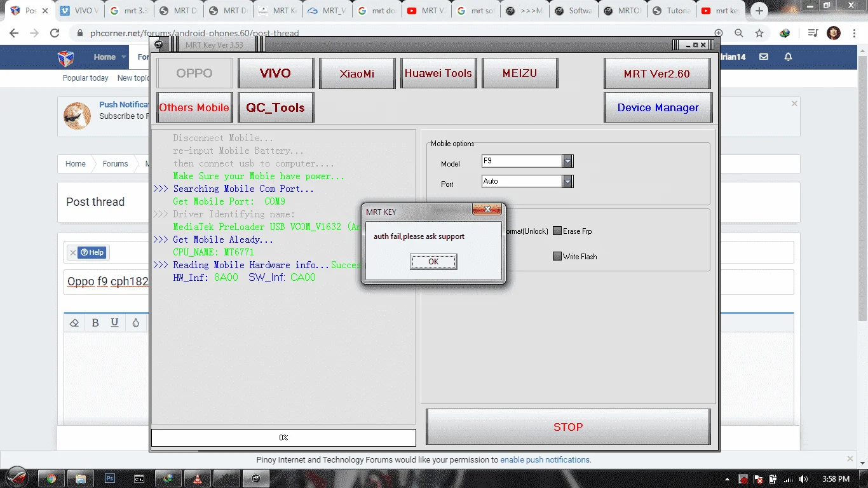Open the XiaoMi tools section
The width and height of the screenshot is (868, 488).
pos(357,73)
